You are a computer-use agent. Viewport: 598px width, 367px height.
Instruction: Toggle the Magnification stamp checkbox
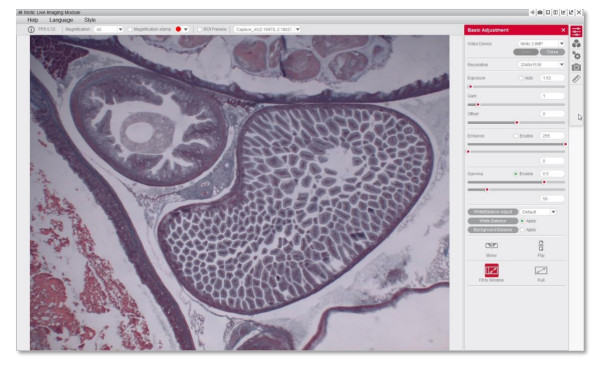click(130, 29)
